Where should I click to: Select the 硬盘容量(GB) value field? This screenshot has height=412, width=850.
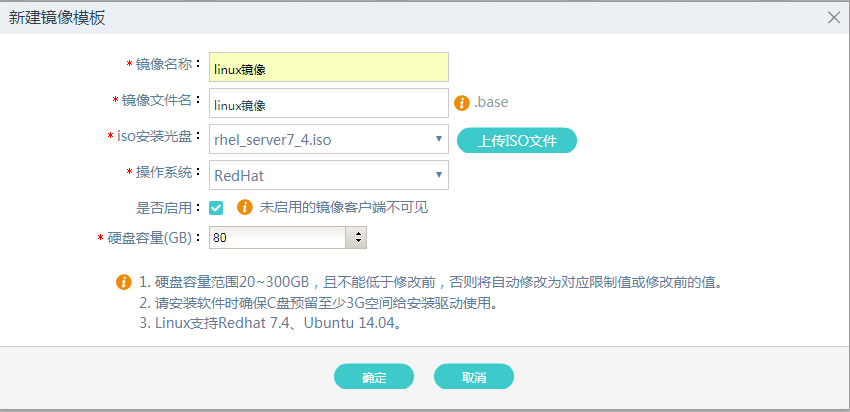(277, 238)
